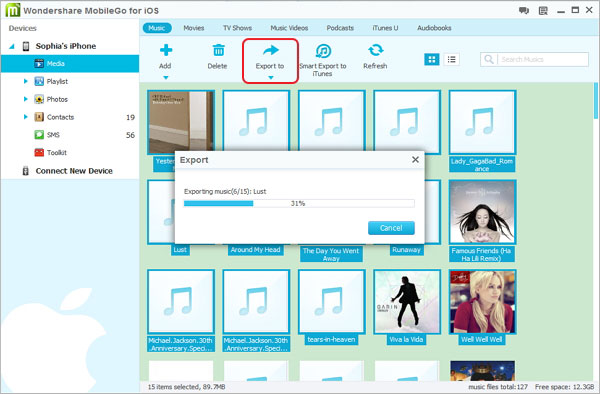
Task: Switch to list view
Action: click(452, 59)
